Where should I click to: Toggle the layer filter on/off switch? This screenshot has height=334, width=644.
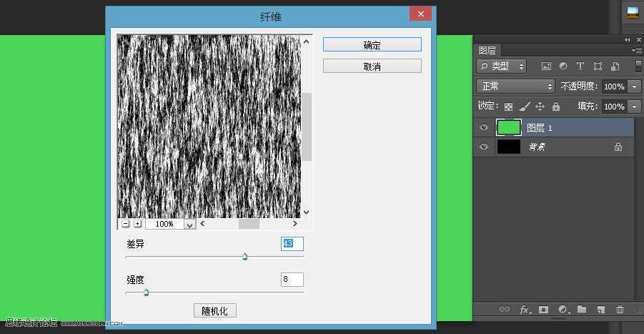[x=638, y=66]
